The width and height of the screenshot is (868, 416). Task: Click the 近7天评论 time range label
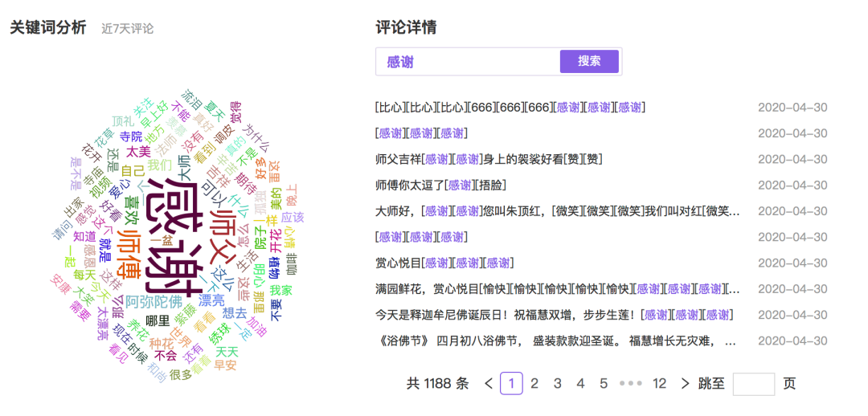127,29
